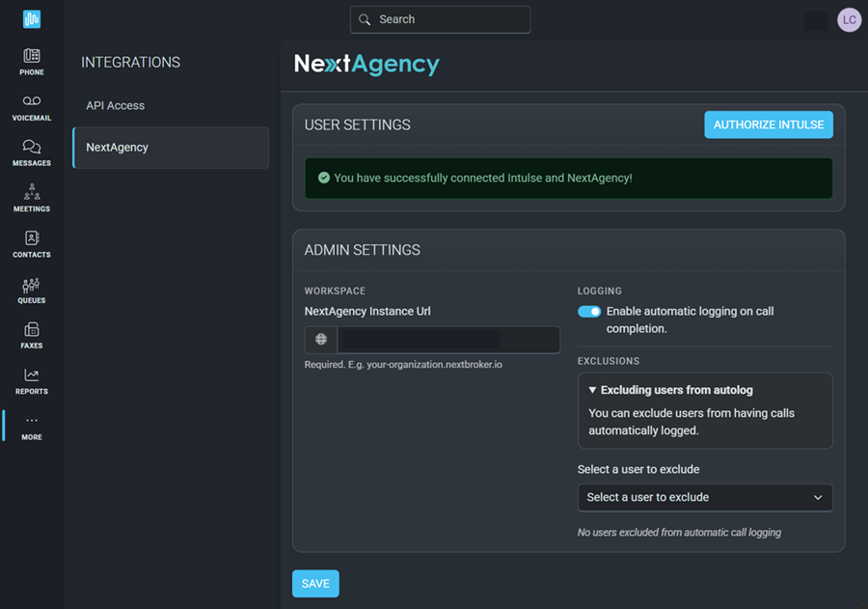
Task: Open the More menu
Action: [32, 427]
